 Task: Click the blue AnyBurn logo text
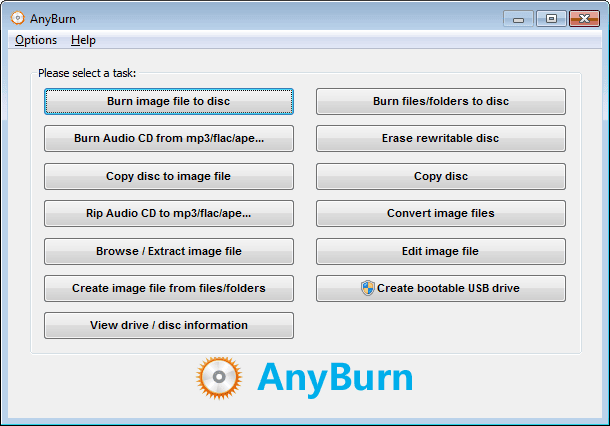coord(335,378)
